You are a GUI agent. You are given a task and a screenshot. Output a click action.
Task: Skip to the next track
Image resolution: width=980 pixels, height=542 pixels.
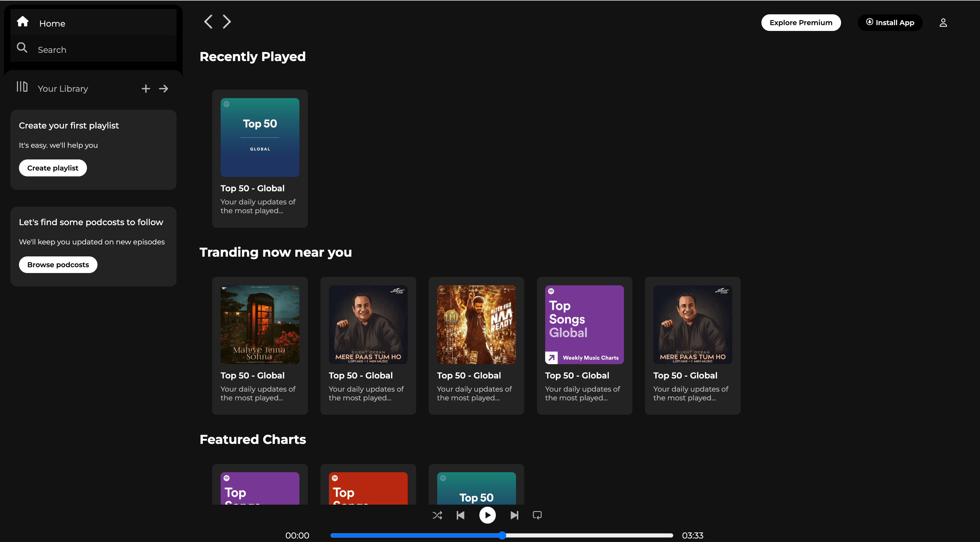[x=514, y=515]
